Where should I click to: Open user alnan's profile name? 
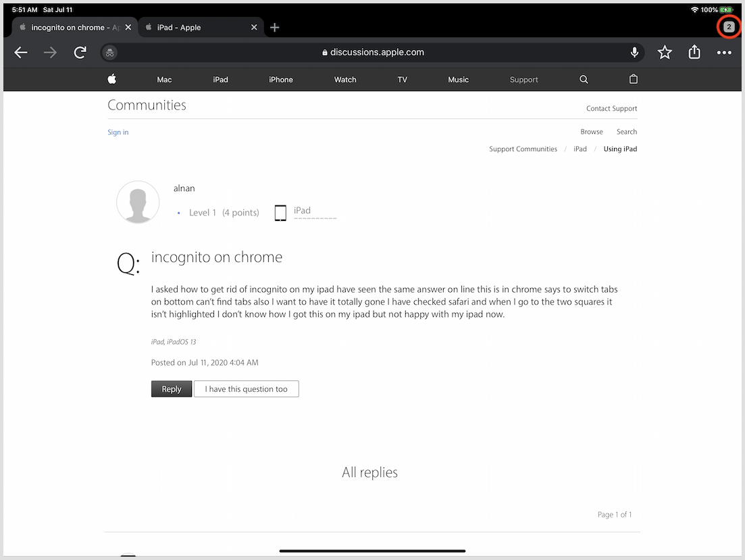coord(184,188)
